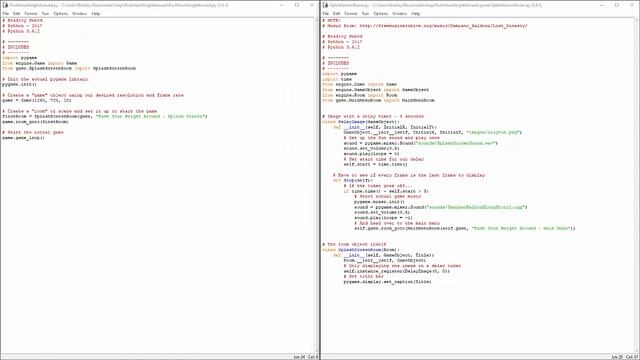Click 'from game.MainMenuRoom import MainMenuRoom' line
640x360 pixels.
tap(378, 100)
